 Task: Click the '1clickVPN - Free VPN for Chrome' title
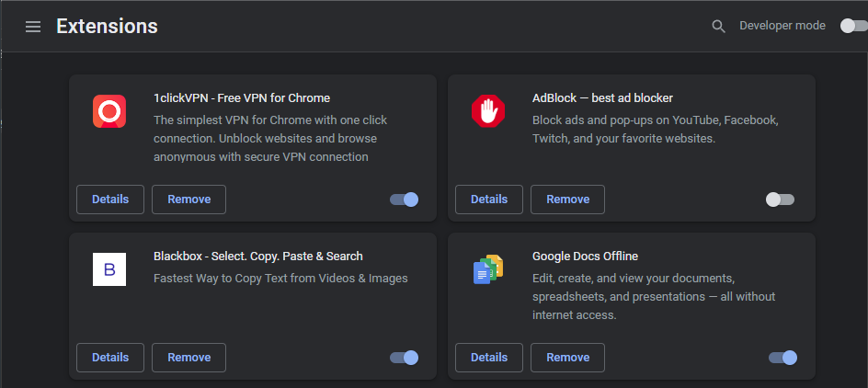click(x=242, y=98)
